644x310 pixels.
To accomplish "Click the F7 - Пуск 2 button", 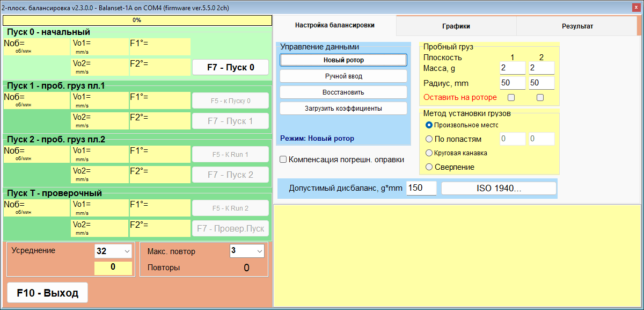I will pos(230,175).
